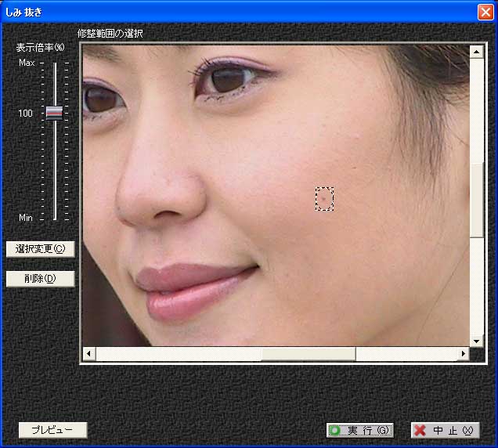Click the 選択変更(C) button

pos(40,249)
